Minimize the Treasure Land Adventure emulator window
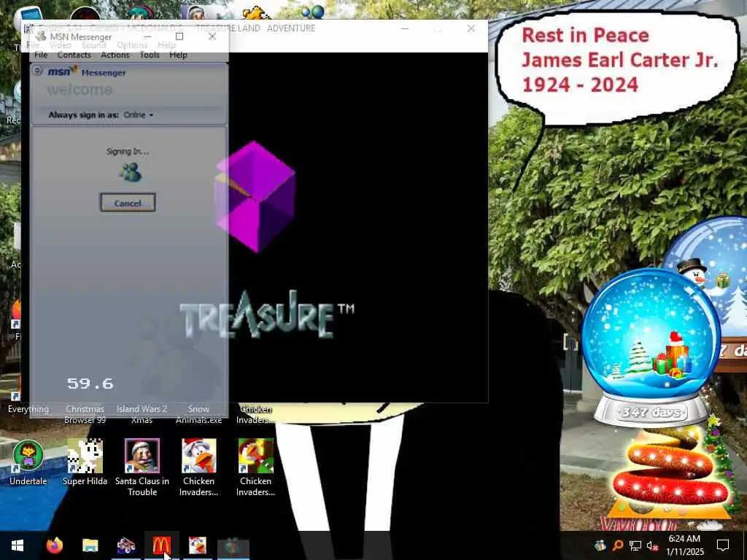 pos(404,28)
